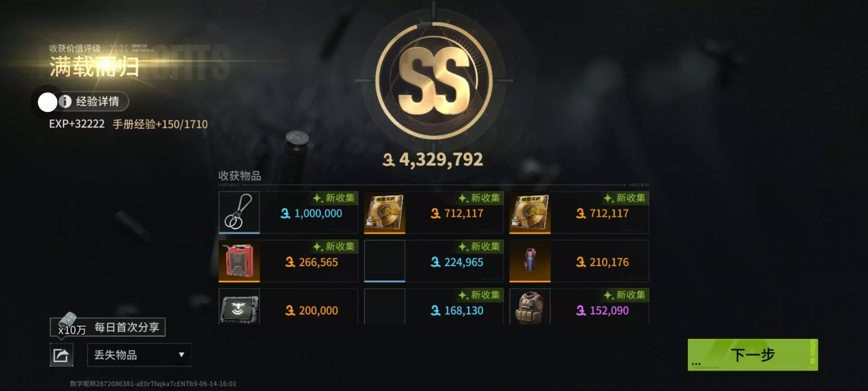This screenshot has height=391, width=868.
Task: Expand the 丢失物品 dropdown
Action: (x=139, y=355)
